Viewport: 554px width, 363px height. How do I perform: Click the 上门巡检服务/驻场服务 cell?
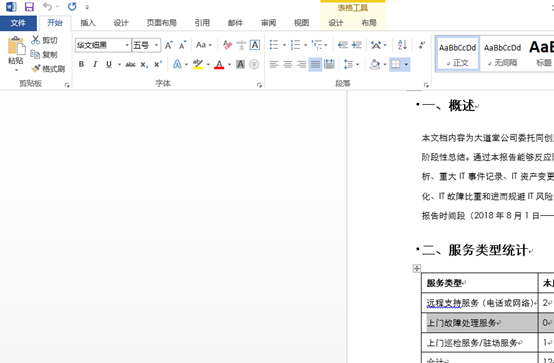480,342
